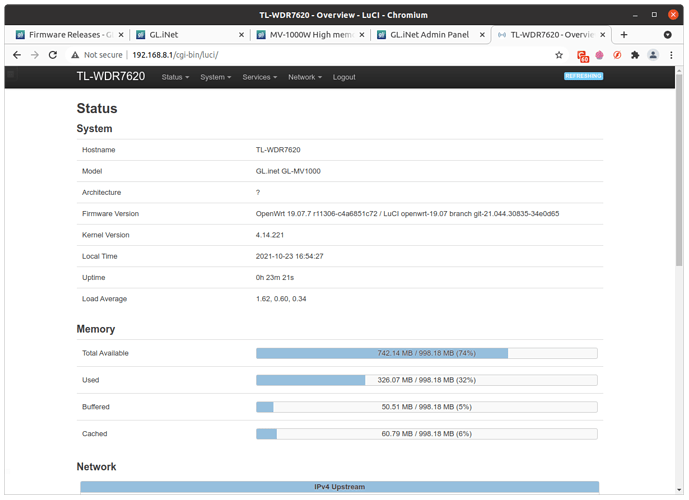The width and height of the screenshot is (689, 500).
Task: Click the Not secure warning icon
Action: (75, 55)
